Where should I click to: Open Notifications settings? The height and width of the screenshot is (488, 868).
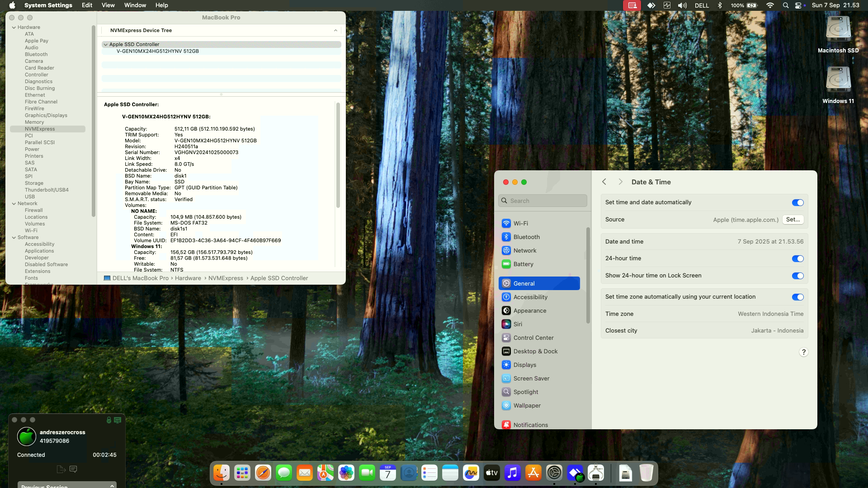click(x=539, y=425)
